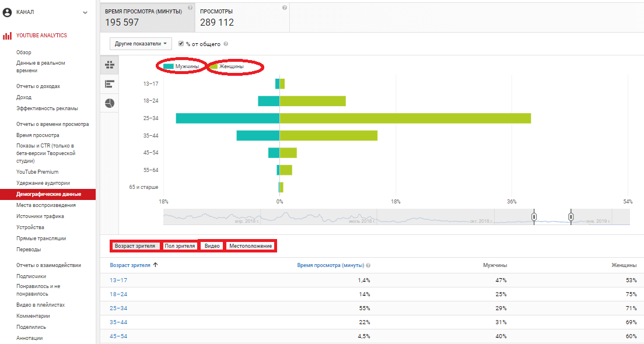Screen dimensions: 644x344
Task: Open the 25–34 age group link in table
Action: 118,308
